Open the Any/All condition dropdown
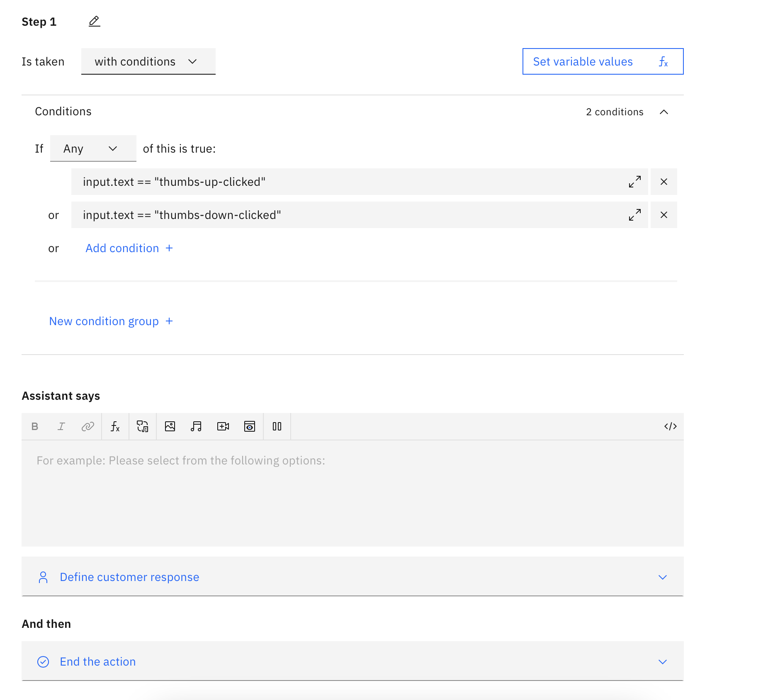 coord(93,148)
